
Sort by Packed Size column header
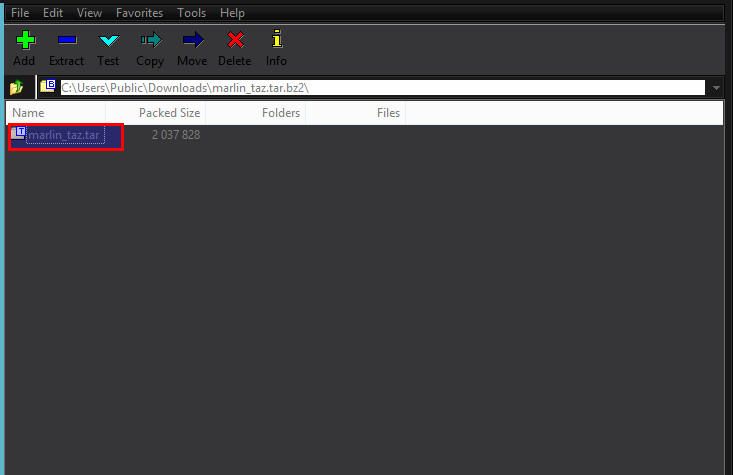coord(169,113)
